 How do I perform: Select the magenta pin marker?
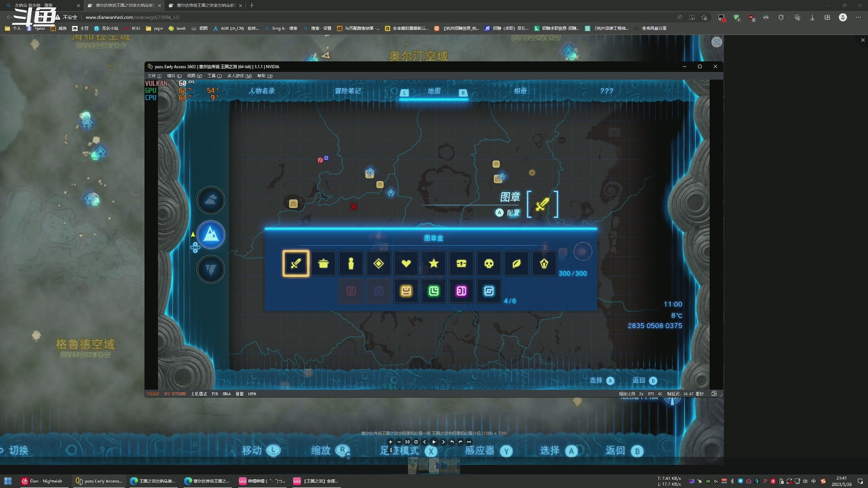[x=462, y=291]
